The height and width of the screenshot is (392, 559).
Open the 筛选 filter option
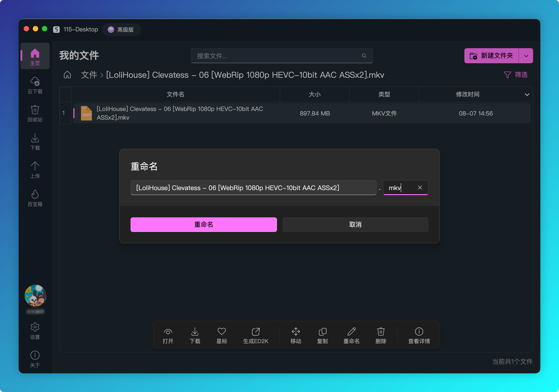(516, 75)
